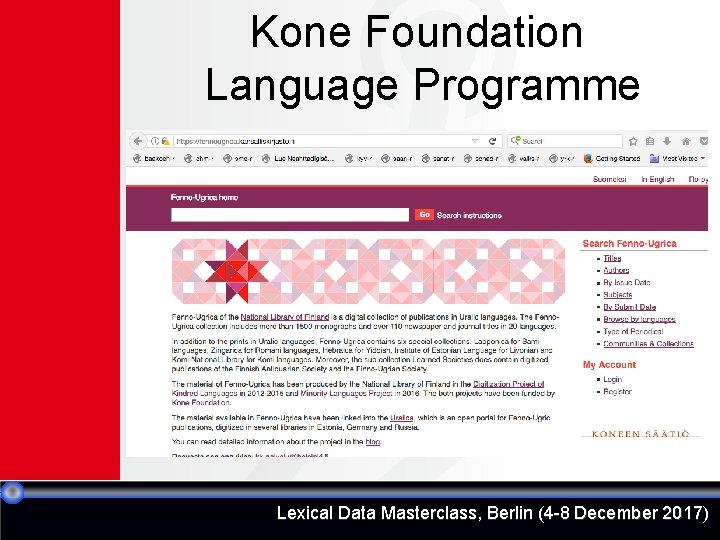The height and width of the screenshot is (540, 720).
Task: Open the yrk-r bookmark
Action: (562, 158)
